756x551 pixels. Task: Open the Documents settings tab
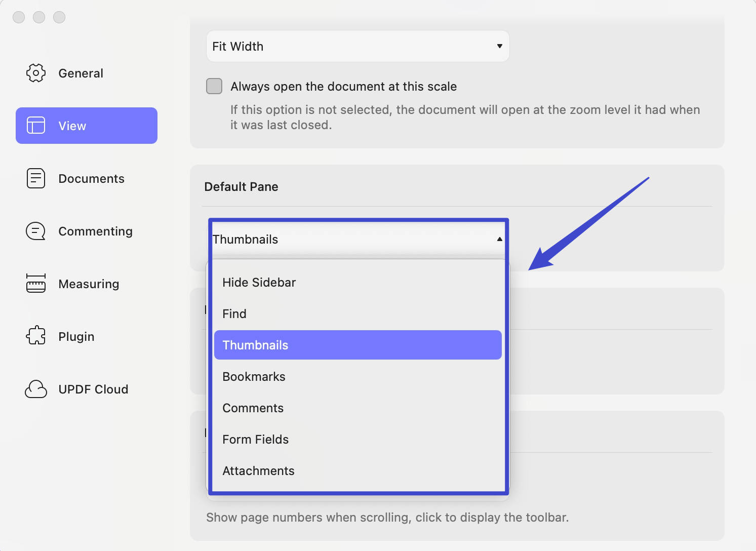[x=87, y=178]
